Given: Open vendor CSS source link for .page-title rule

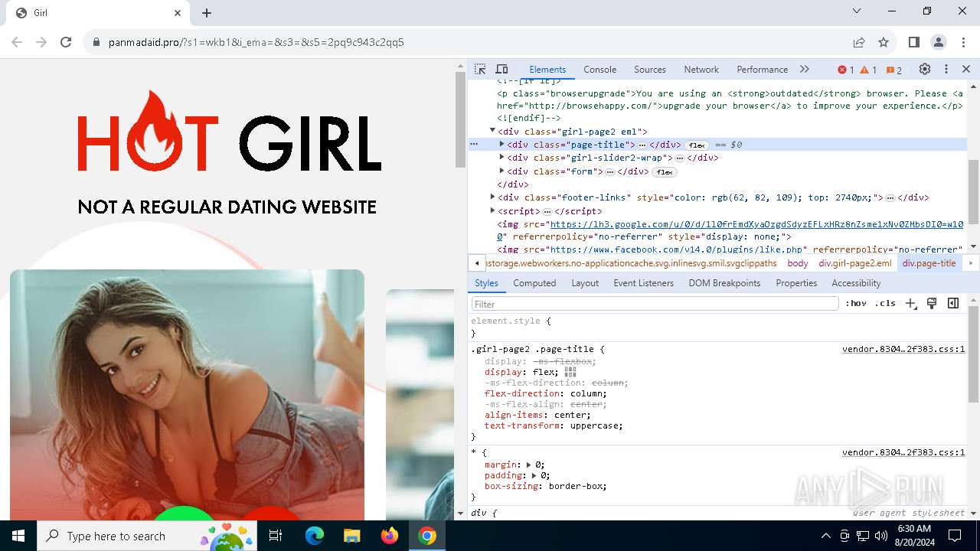Looking at the screenshot, I should [x=903, y=349].
